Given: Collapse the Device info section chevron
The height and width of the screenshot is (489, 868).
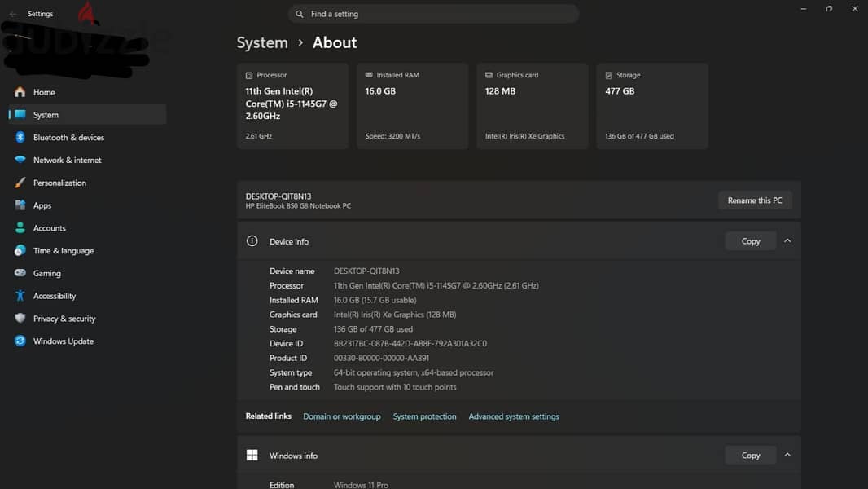Looking at the screenshot, I should click(787, 241).
